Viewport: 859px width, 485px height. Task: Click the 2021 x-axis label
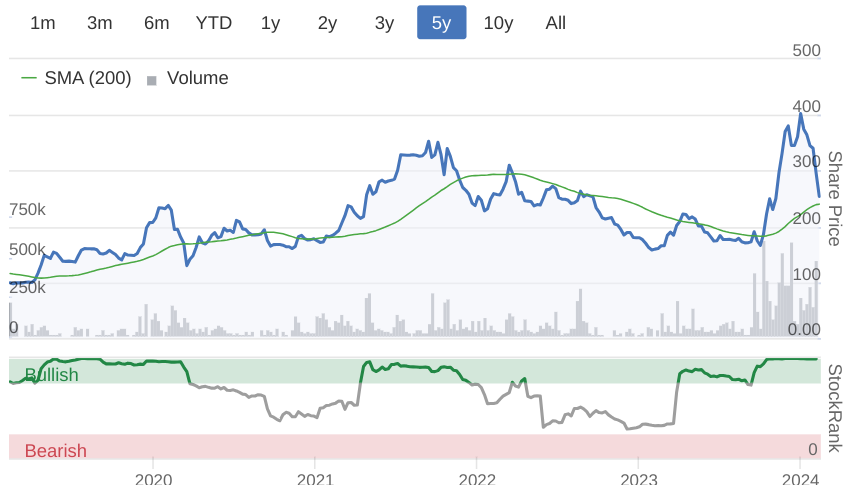[315, 478]
